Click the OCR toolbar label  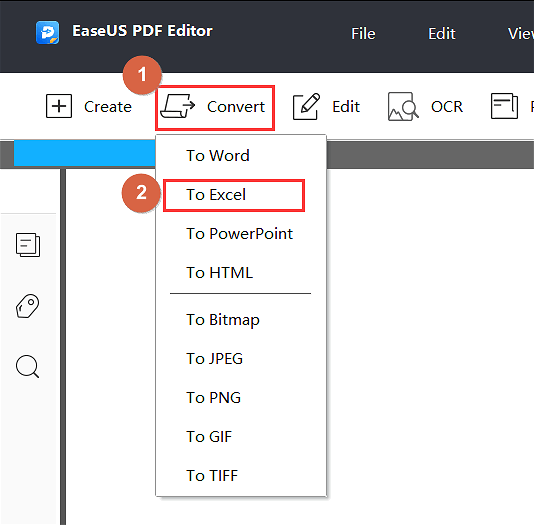click(447, 107)
